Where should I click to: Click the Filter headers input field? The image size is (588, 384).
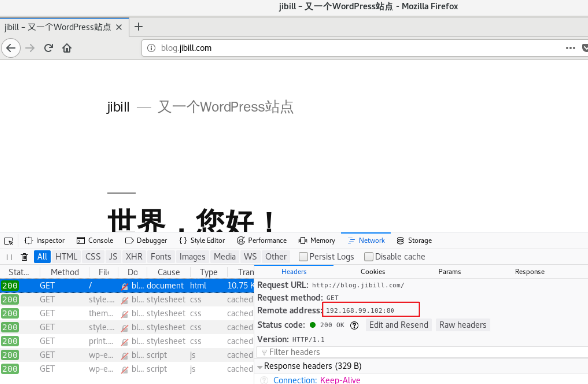422,352
